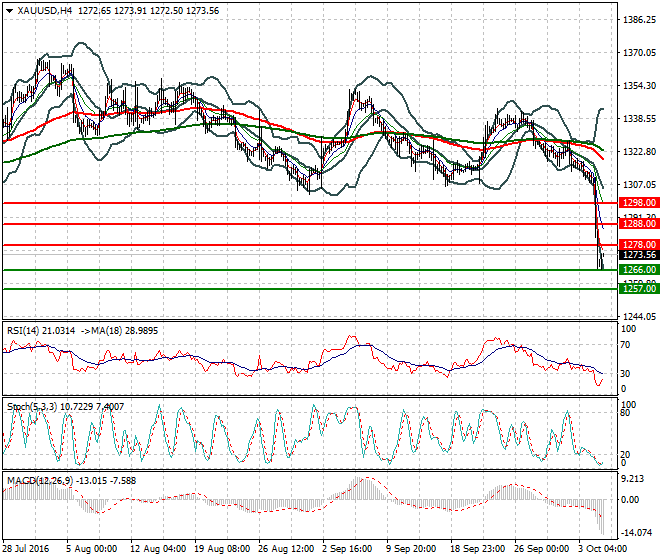The image size is (660, 560).
Task: Select the 1244.05 price scale value
Action: (x=639, y=317)
